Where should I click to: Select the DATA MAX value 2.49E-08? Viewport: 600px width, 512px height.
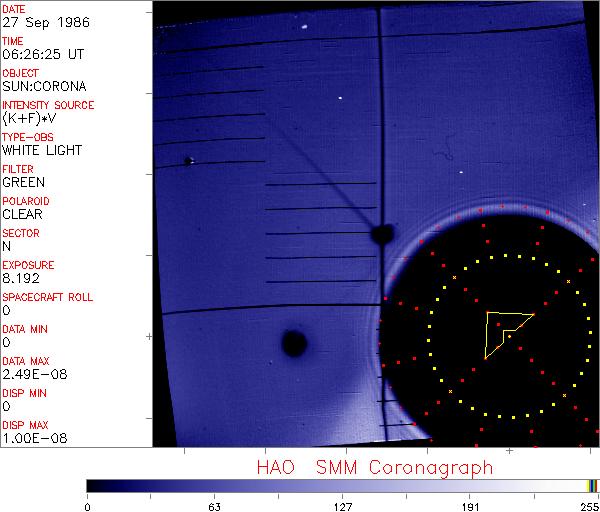(31, 374)
